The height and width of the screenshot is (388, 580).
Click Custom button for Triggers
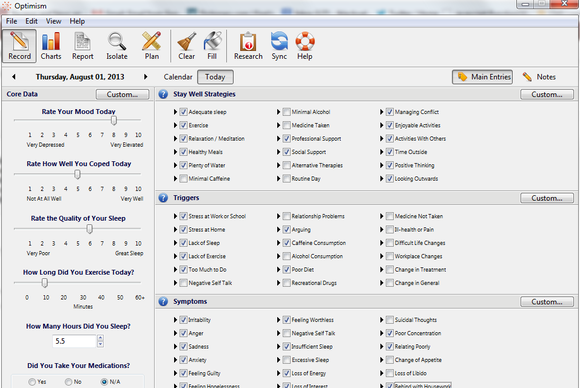tap(547, 198)
